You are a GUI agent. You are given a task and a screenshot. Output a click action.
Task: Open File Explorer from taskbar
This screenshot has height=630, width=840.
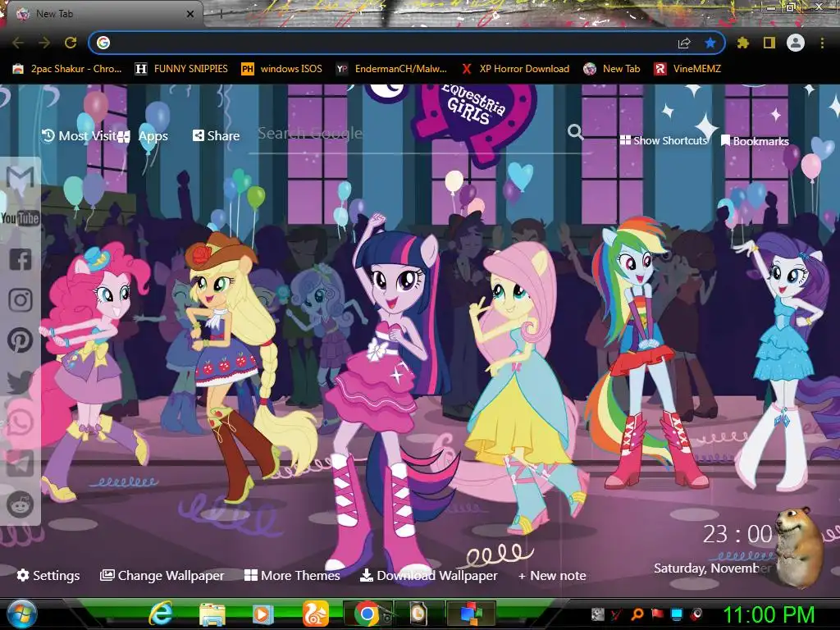pos(212,614)
